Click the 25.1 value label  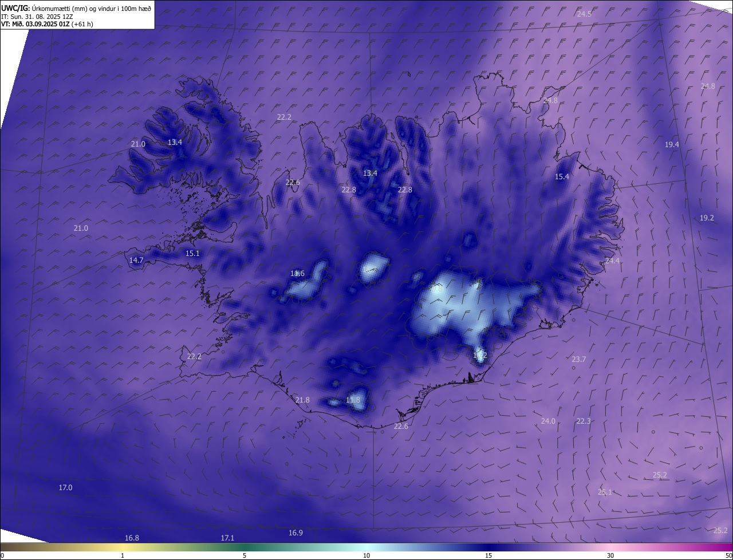605,492
